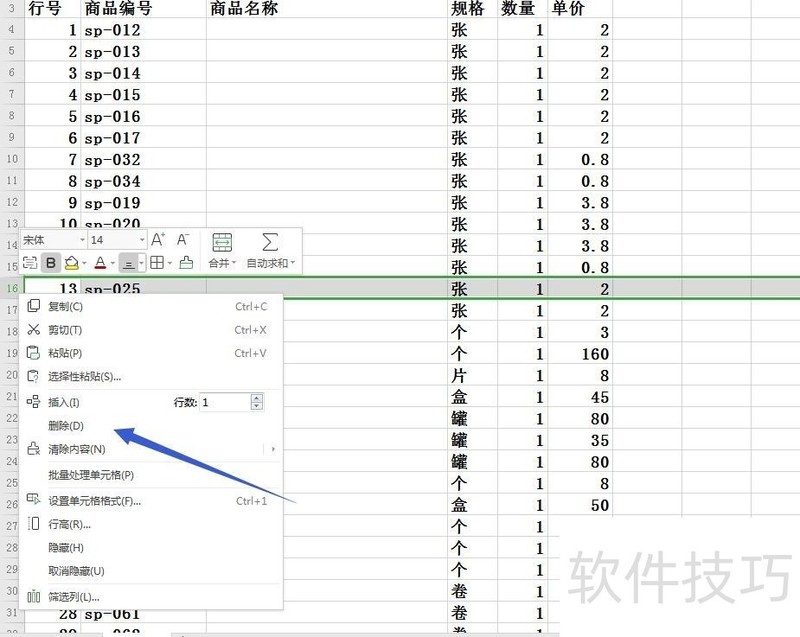The width and height of the screenshot is (800, 637).
Task: Choose 行高(R)... menu entry
Action: (x=151, y=524)
